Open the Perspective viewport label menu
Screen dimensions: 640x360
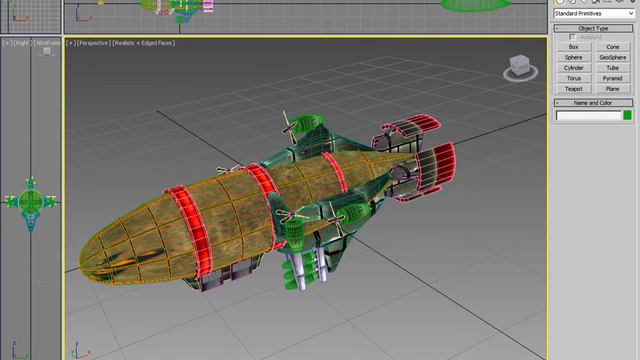93,43
